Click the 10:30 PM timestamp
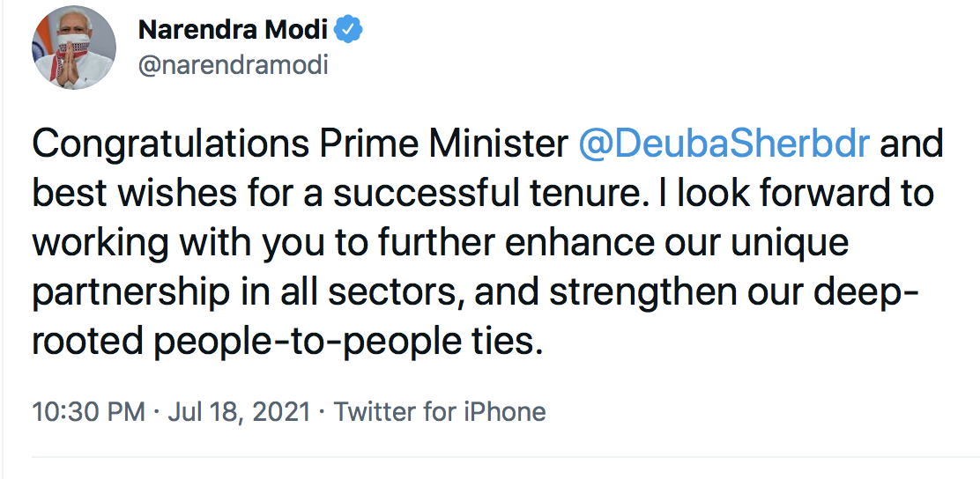This screenshot has height=479, width=980. 88,411
